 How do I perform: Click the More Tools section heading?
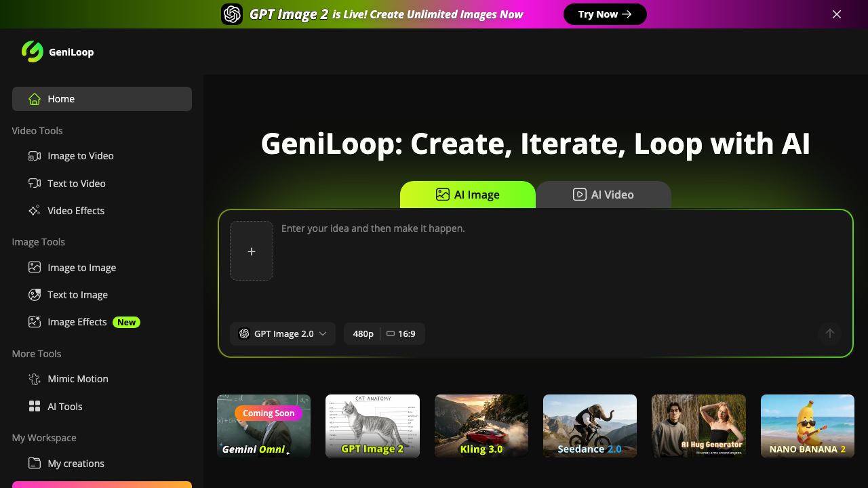(37, 354)
